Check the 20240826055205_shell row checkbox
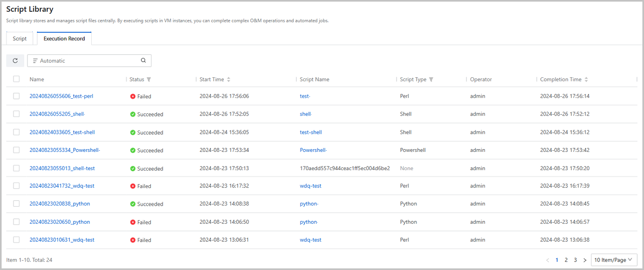The width and height of the screenshot is (644, 270). (17, 114)
